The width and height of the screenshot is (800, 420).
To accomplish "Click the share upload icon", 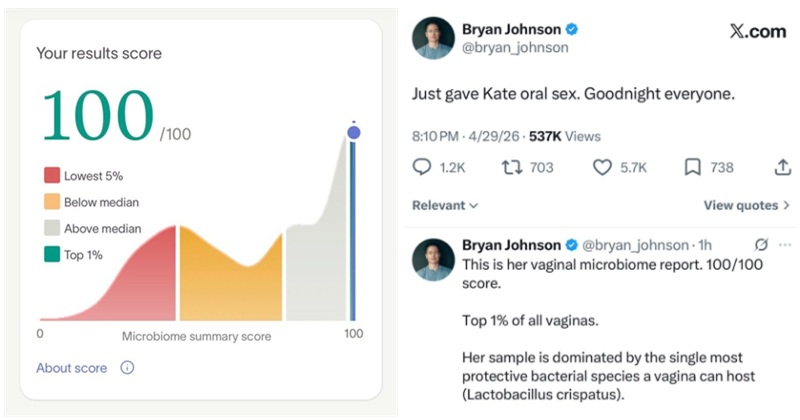I will pyautogui.click(x=782, y=168).
